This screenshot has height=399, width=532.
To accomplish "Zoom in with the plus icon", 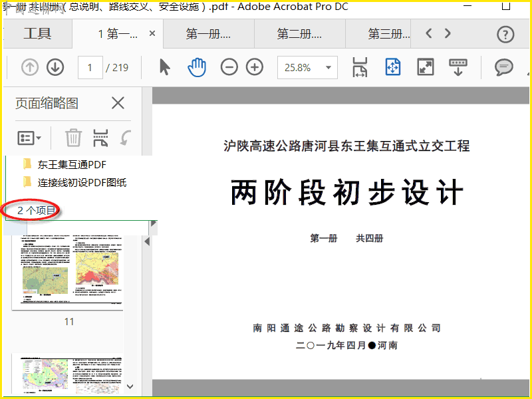I will tap(255, 67).
